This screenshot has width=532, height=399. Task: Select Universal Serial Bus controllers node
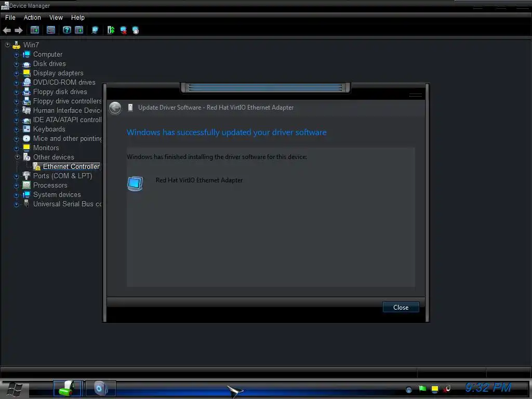(x=67, y=204)
